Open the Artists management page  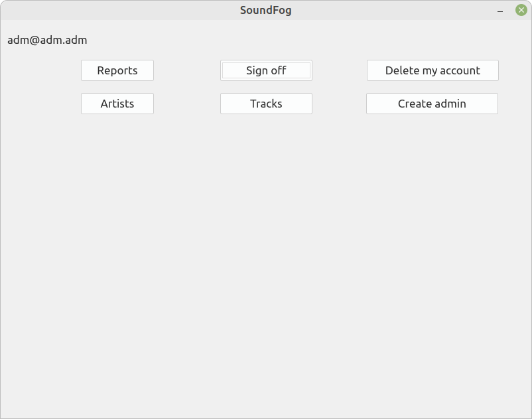[x=117, y=104]
